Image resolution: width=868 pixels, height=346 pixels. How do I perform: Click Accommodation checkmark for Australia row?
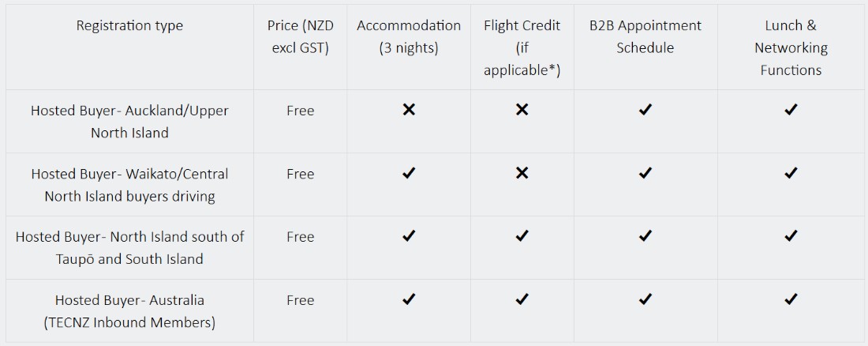tap(409, 299)
